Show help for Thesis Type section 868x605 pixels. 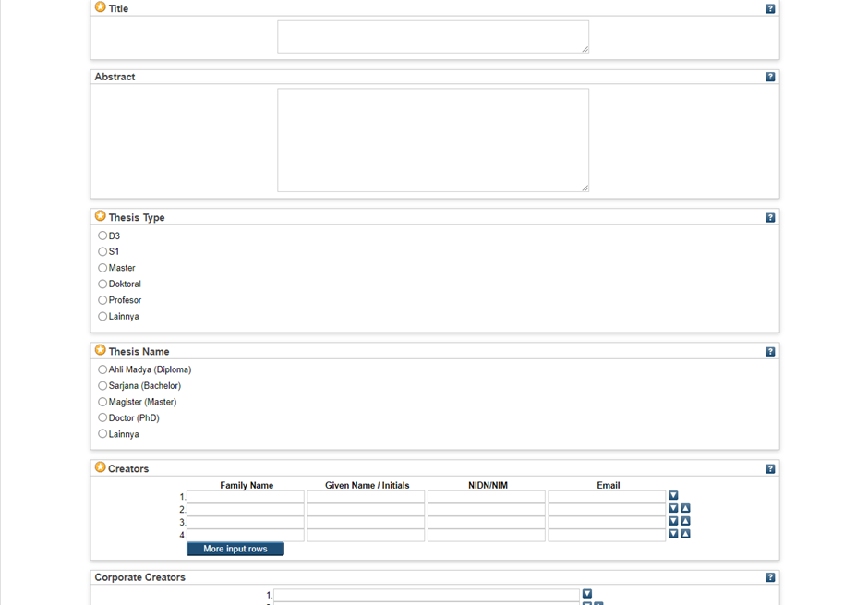coord(770,218)
